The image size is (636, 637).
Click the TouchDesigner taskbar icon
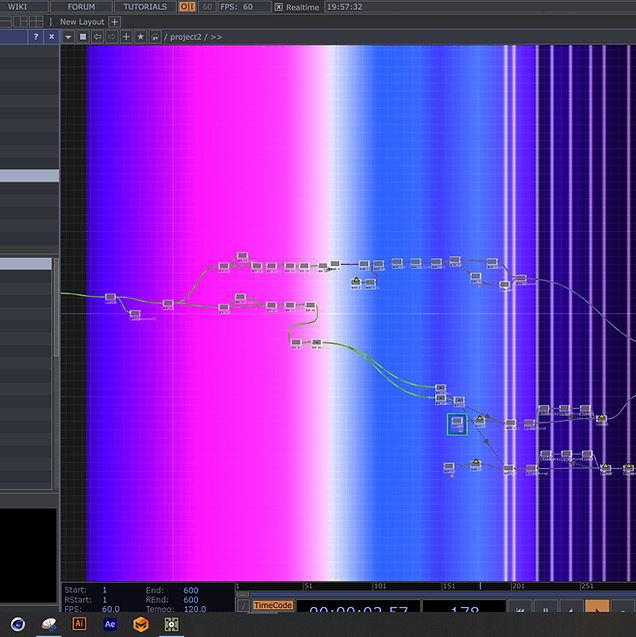click(x=171, y=624)
